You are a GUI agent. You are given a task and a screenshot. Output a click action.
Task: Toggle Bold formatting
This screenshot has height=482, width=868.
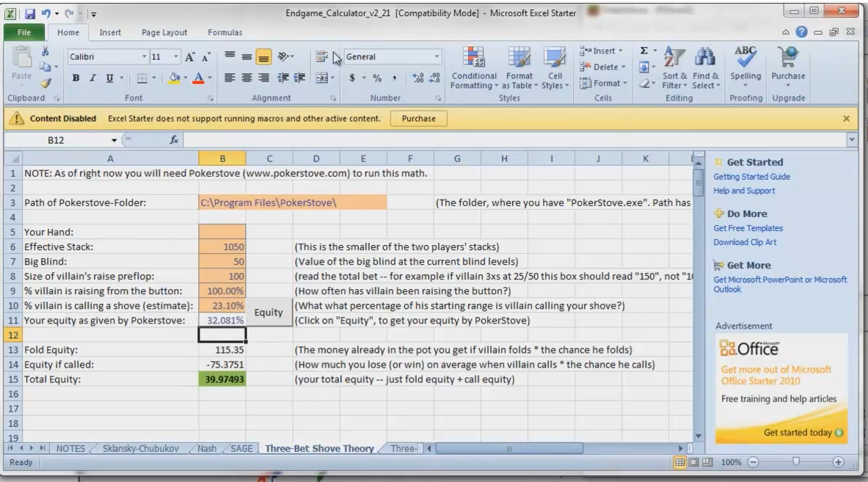coord(76,78)
